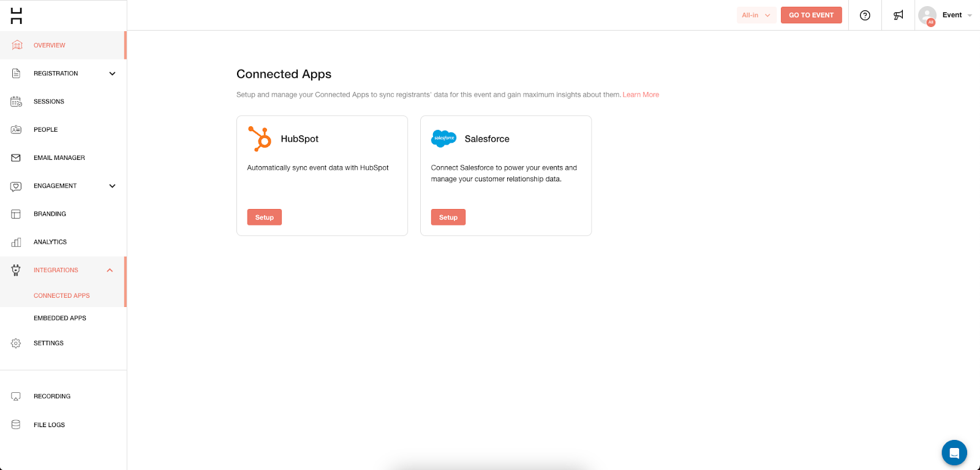Click the help question mark icon
Viewport: 980px width, 470px height.
pos(865,15)
